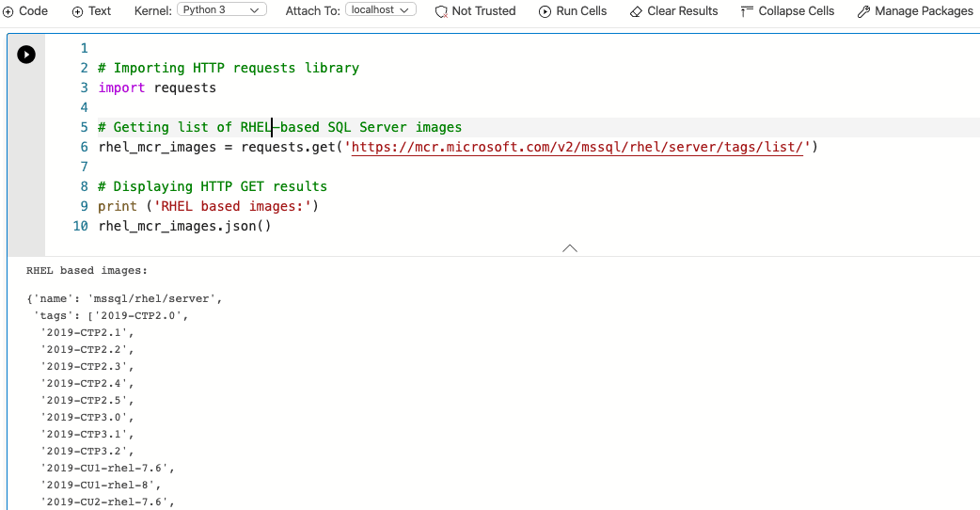Run the cell with the play icon
The width and height of the screenshot is (980, 510).
[26, 55]
